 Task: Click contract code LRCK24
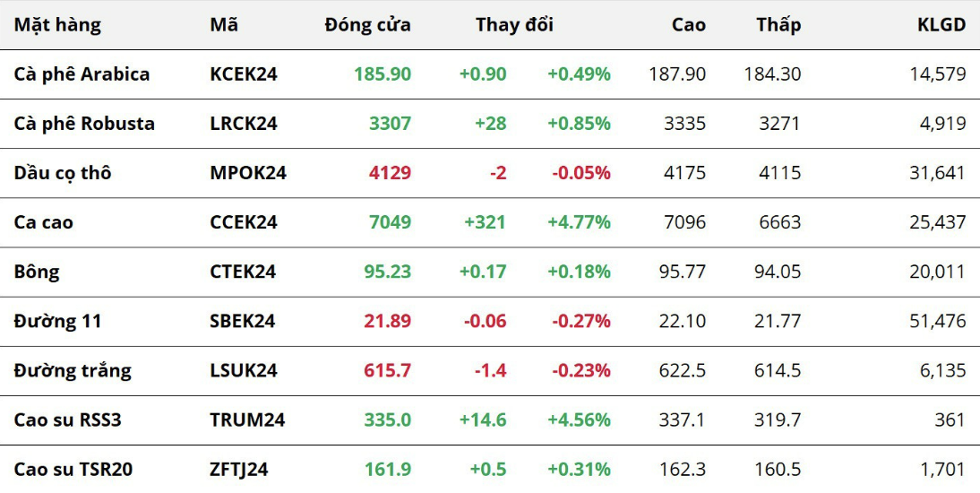(x=244, y=124)
